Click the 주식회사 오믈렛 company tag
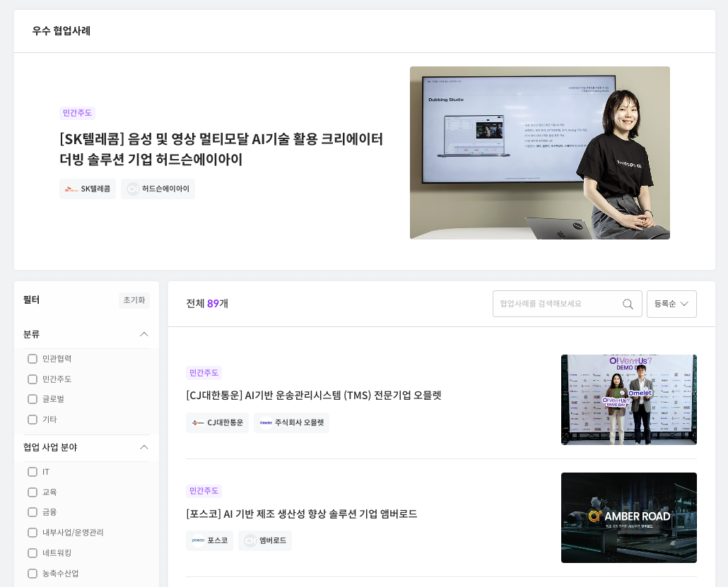The image size is (728, 587). [x=292, y=422]
